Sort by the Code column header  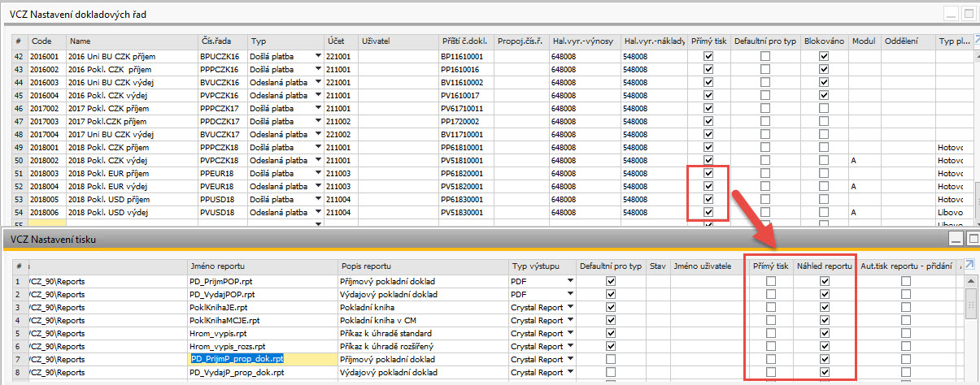47,40
